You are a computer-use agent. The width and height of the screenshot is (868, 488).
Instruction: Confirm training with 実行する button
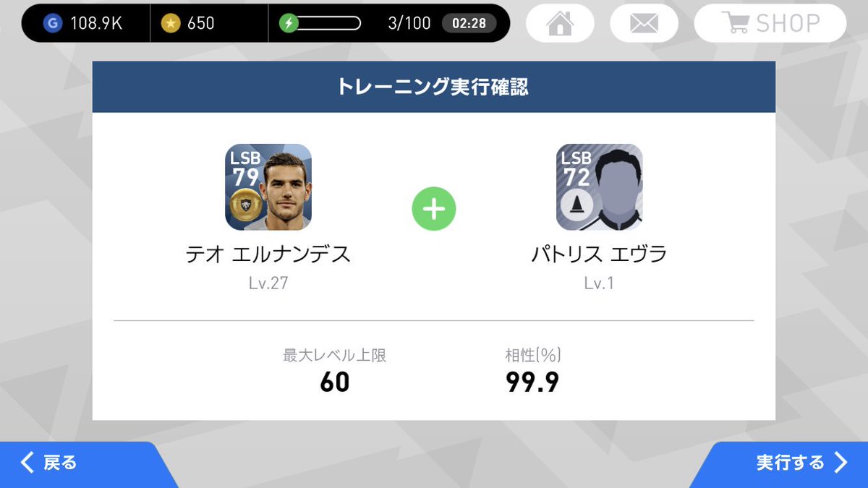coord(788,463)
